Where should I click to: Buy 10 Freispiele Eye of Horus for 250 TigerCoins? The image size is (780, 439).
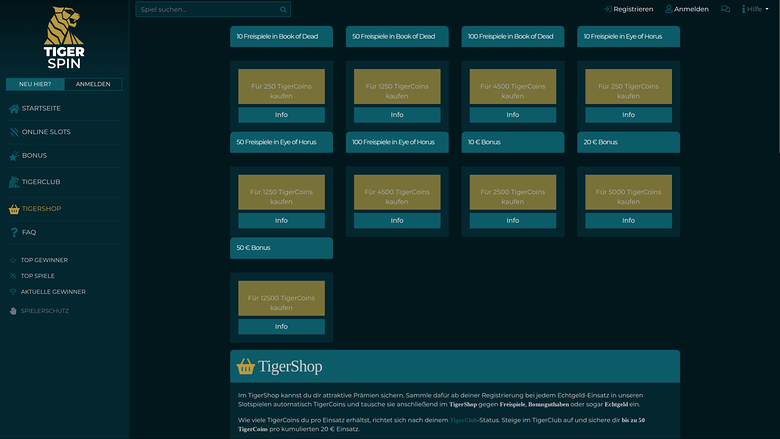tap(628, 87)
